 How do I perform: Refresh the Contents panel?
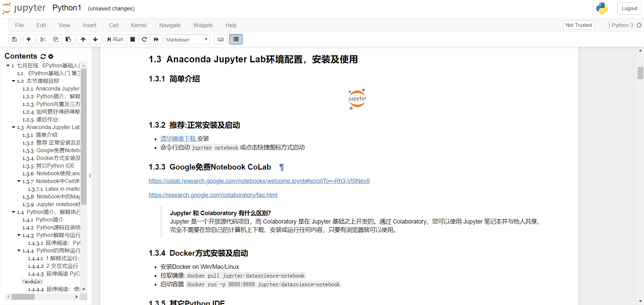43,56
